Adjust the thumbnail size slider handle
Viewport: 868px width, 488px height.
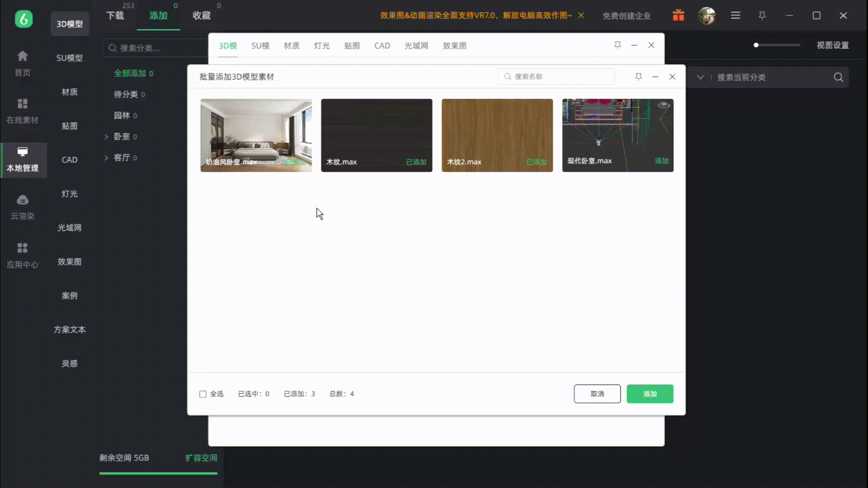(756, 45)
